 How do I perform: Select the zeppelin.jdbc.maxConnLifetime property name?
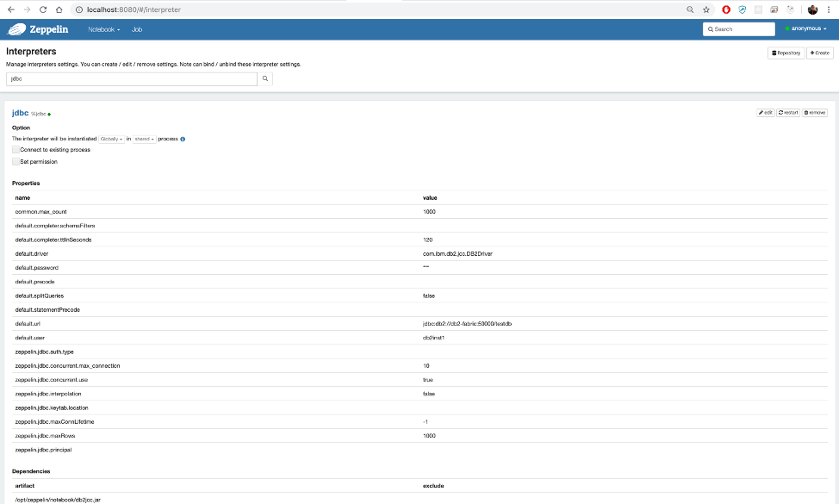pos(54,422)
